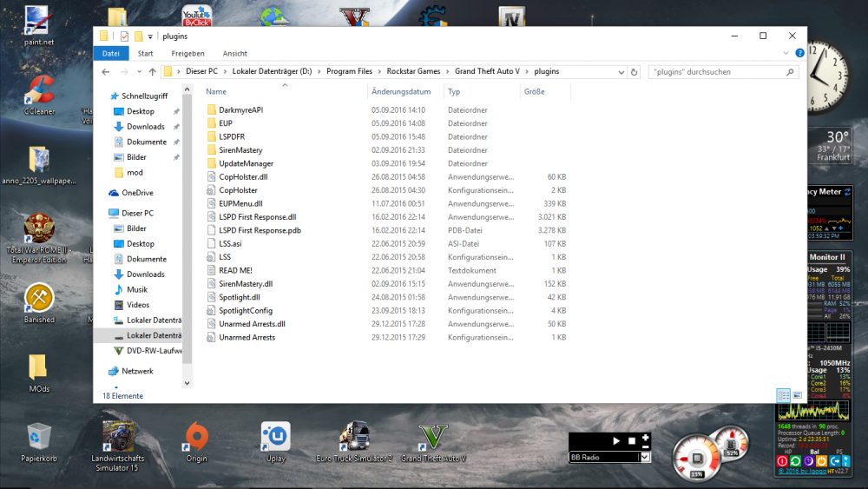
Task: Navigate to Grand Theft Auto V breadcrumb
Action: [487, 71]
